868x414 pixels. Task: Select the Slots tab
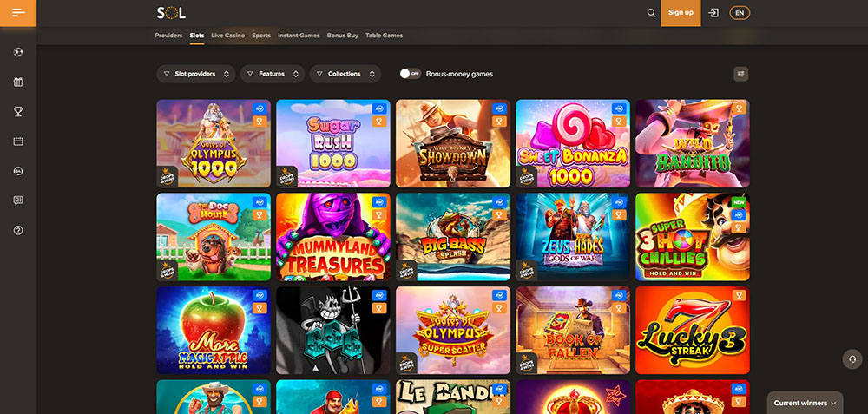coord(197,36)
